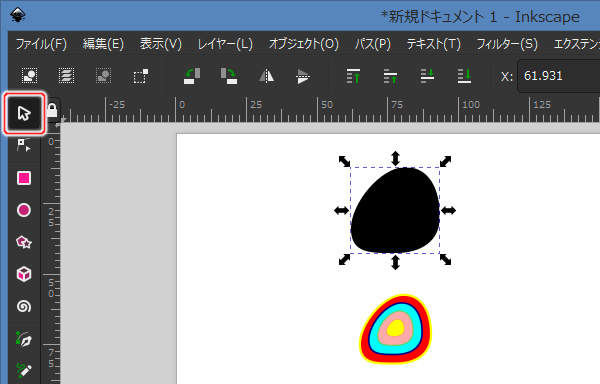Image resolution: width=600 pixels, height=384 pixels.
Task: Click Select all objects icon
Action: pyautogui.click(x=29, y=76)
